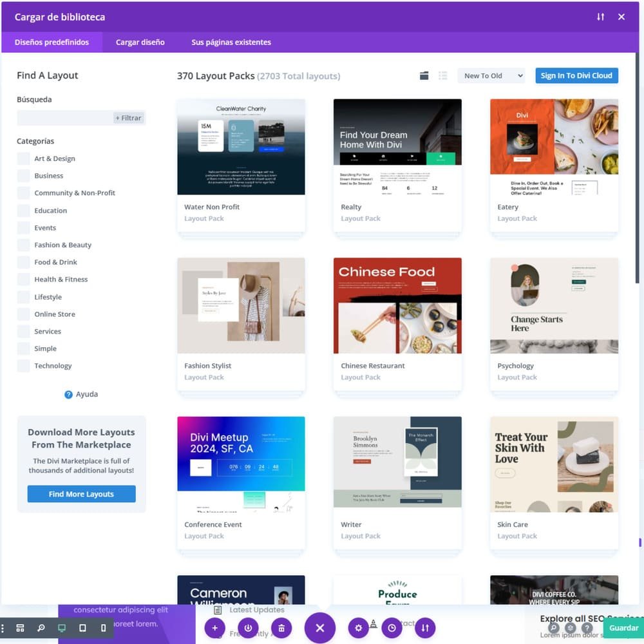Viewport: 644px width, 644px height.
Task: Switch to list view of layouts
Action: coord(442,76)
